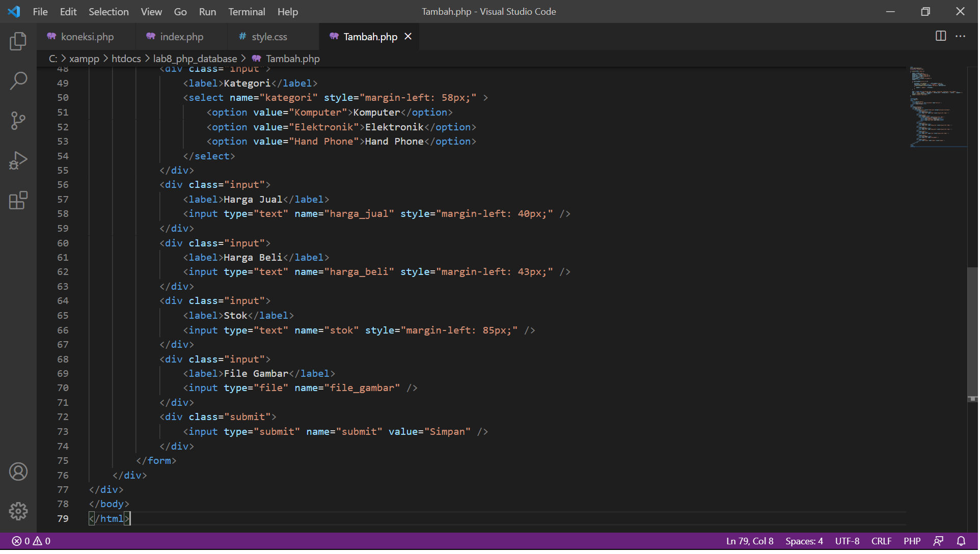Expand the lab8_php_database breadcrumb
This screenshot has width=980, height=554.
click(195, 59)
